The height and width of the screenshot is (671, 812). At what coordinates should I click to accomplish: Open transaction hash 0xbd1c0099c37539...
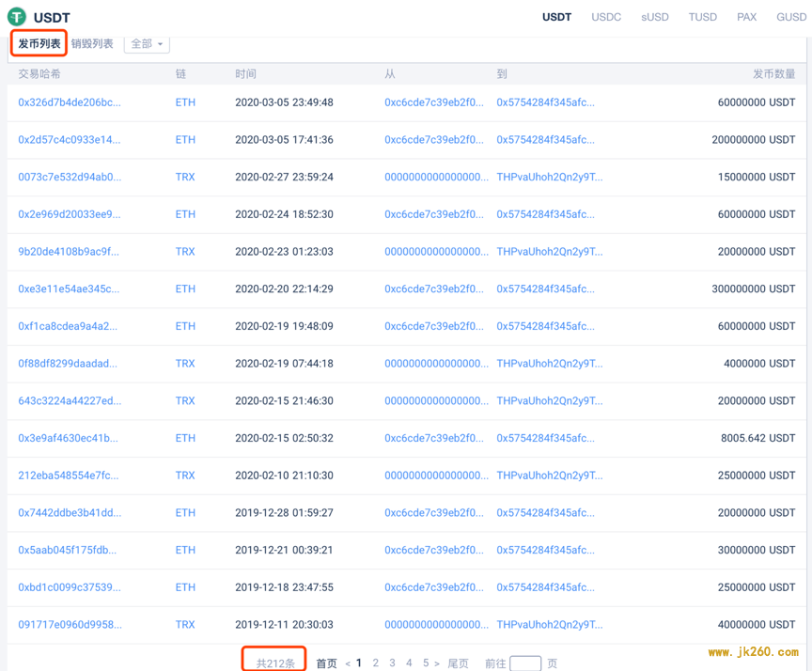pyautogui.click(x=70, y=587)
